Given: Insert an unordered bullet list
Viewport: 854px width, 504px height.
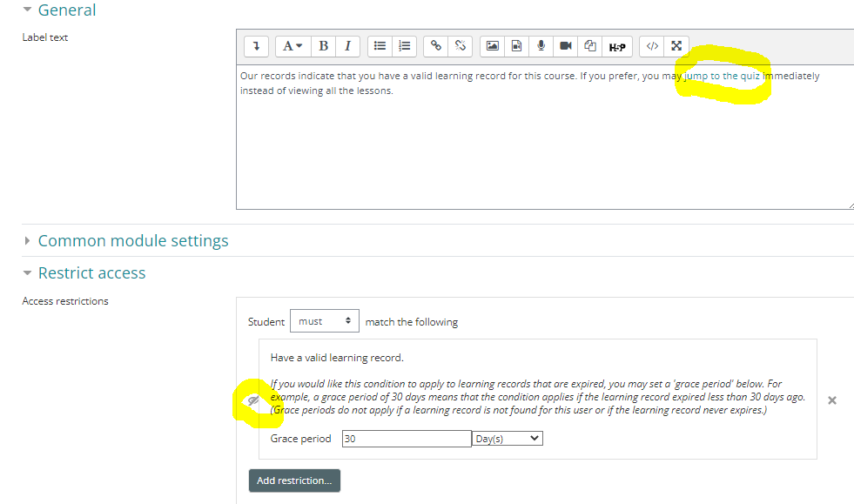Looking at the screenshot, I should pyautogui.click(x=380, y=46).
